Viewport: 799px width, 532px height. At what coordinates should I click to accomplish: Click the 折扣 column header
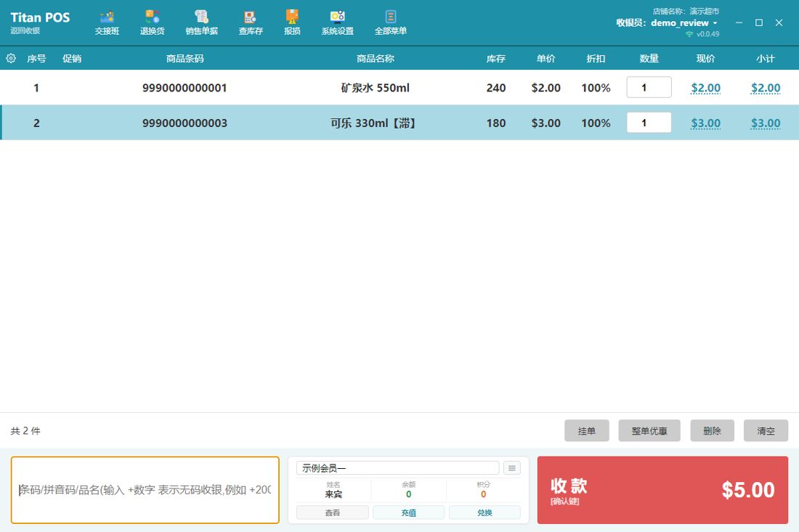[596, 59]
